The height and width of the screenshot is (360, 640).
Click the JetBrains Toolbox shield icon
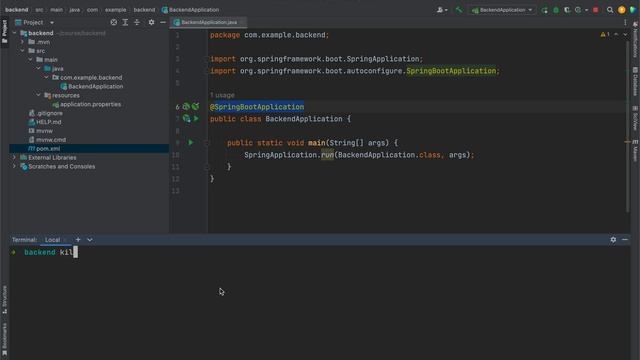pyautogui.click(x=633, y=10)
